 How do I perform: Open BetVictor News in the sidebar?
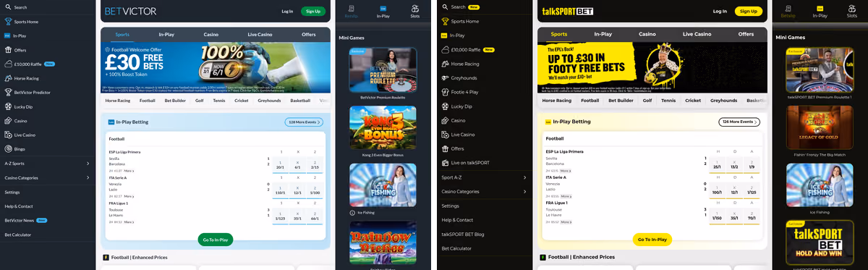[x=20, y=220]
